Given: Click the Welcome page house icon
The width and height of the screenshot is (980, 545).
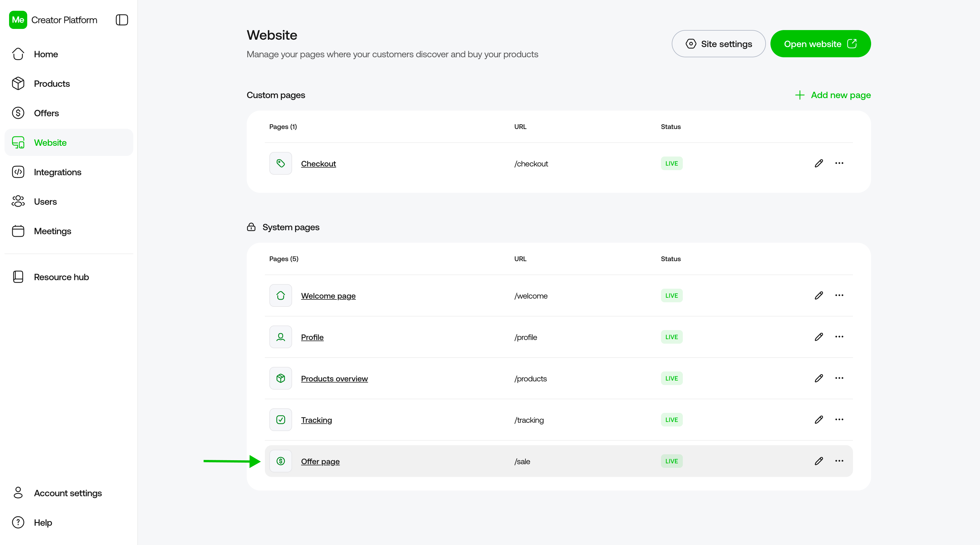Looking at the screenshot, I should [281, 295].
